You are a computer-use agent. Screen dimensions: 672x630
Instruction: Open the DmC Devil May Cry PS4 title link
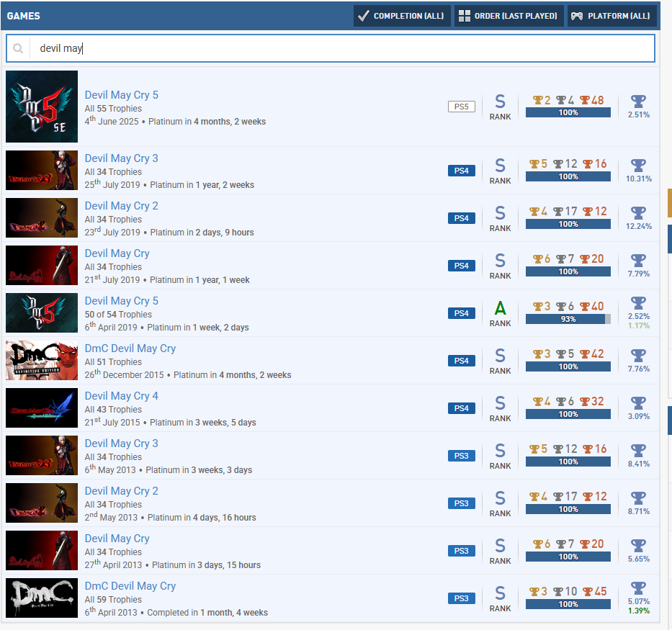(x=130, y=348)
